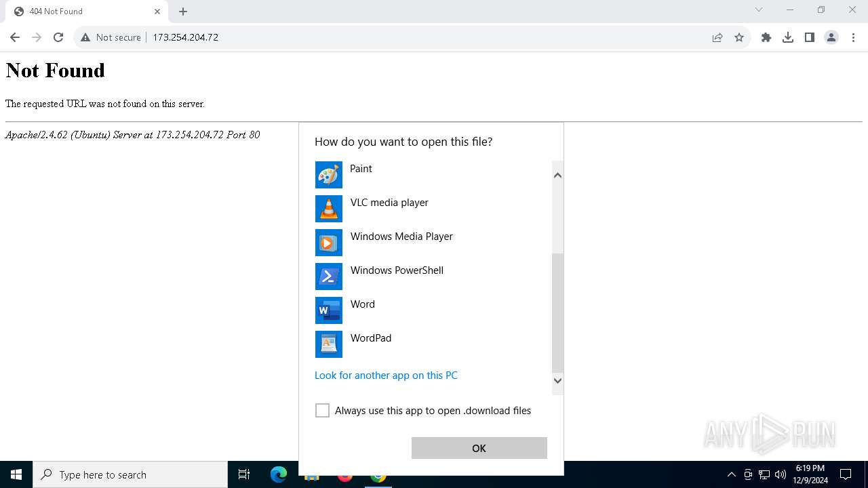Select the Windows PowerShell icon

[329, 277]
